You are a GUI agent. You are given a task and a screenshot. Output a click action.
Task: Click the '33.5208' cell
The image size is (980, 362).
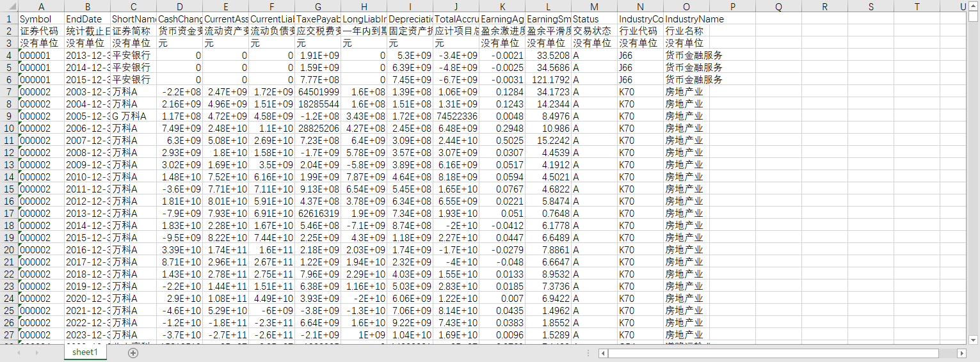point(548,56)
